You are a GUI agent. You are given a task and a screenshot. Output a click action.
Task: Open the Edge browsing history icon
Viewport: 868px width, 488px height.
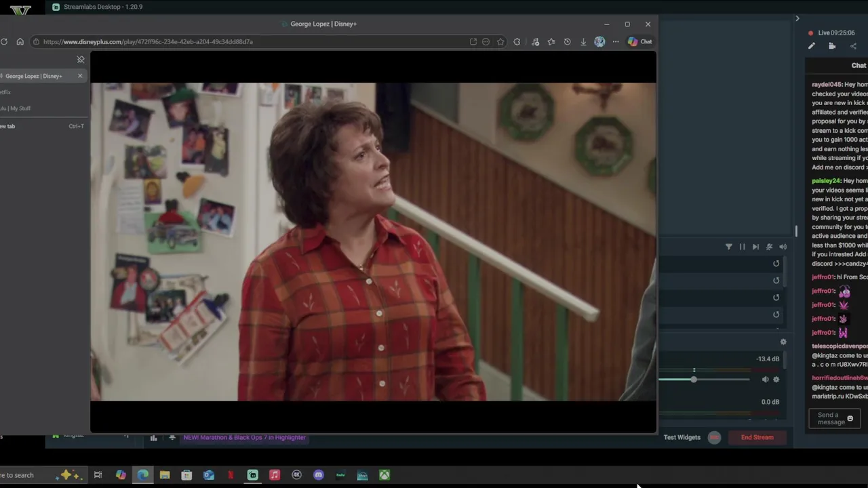[x=567, y=41]
